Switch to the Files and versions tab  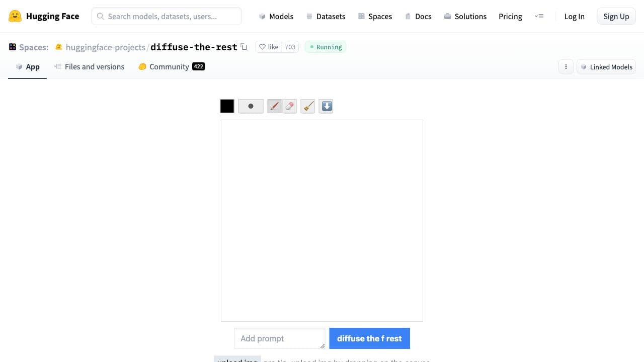pyautogui.click(x=94, y=66)
